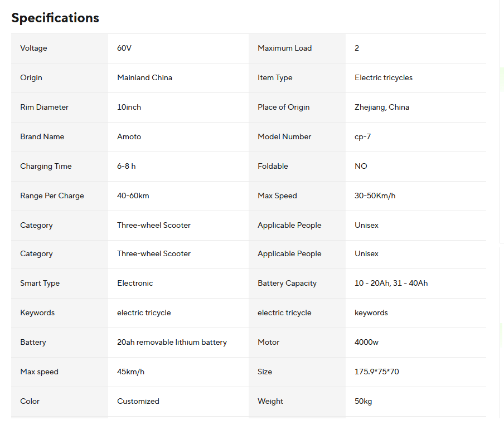Select the size value 175.9*75*70
The height and width of the screenshot is (425, 504).
[376, 372]
